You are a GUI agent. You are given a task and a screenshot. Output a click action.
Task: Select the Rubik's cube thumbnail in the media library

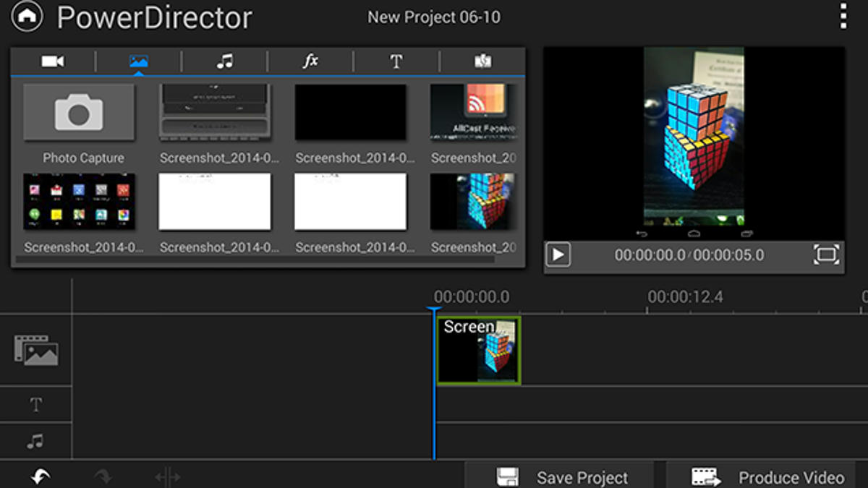[x=473, y=202]
